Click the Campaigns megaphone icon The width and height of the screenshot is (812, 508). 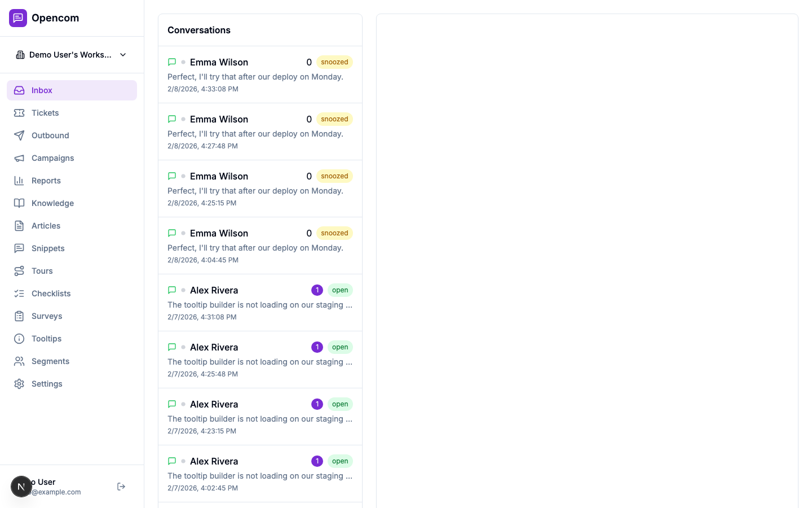click(x=19, y=158)
